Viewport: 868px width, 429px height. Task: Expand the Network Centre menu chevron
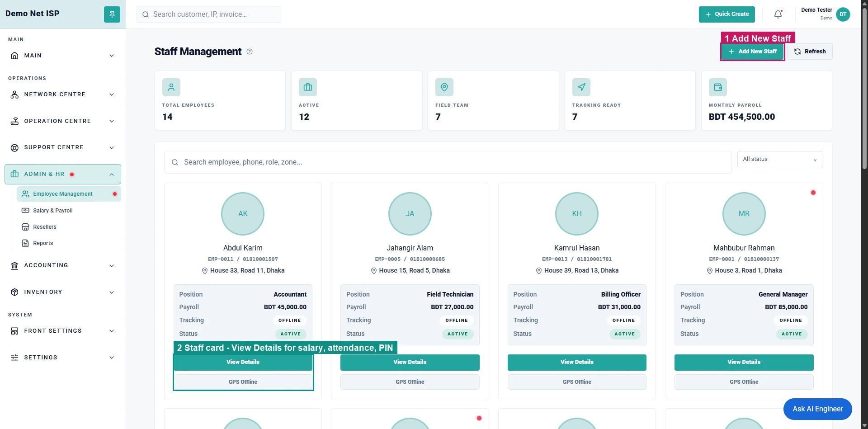(x=112, y=94)
